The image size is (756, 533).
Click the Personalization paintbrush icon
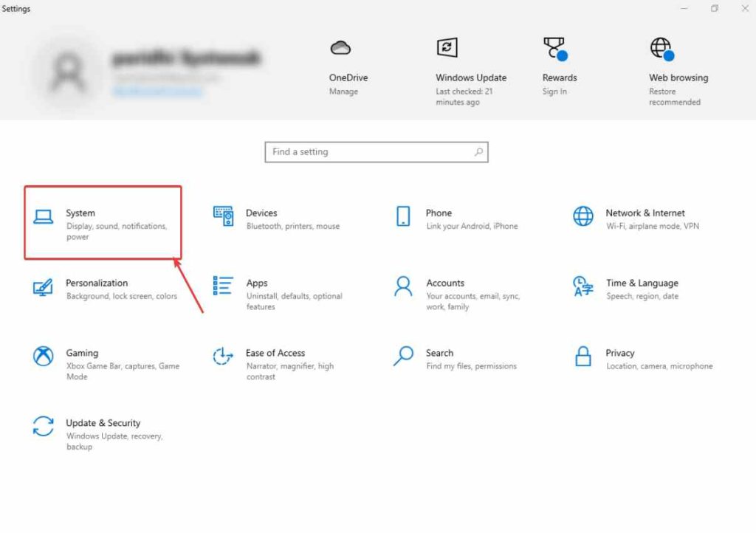[44, 286]
